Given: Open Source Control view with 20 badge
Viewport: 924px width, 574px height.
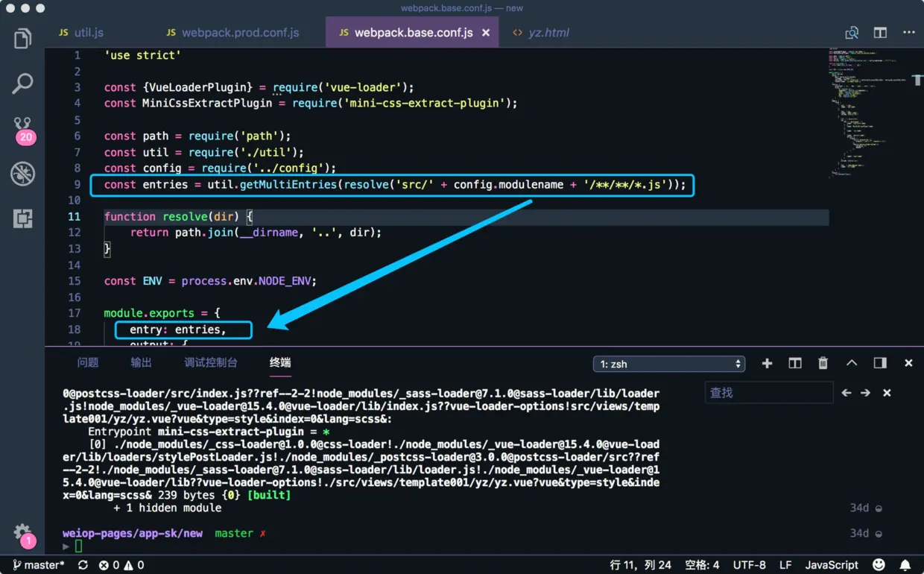Looking at the screenshot, I should pos(23,129).
